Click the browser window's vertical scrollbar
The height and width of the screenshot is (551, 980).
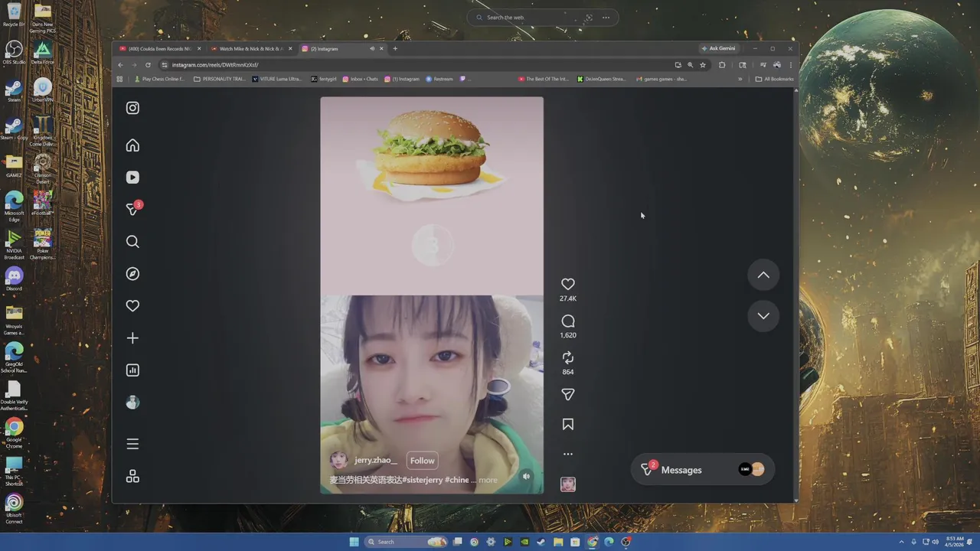[795, 295]
